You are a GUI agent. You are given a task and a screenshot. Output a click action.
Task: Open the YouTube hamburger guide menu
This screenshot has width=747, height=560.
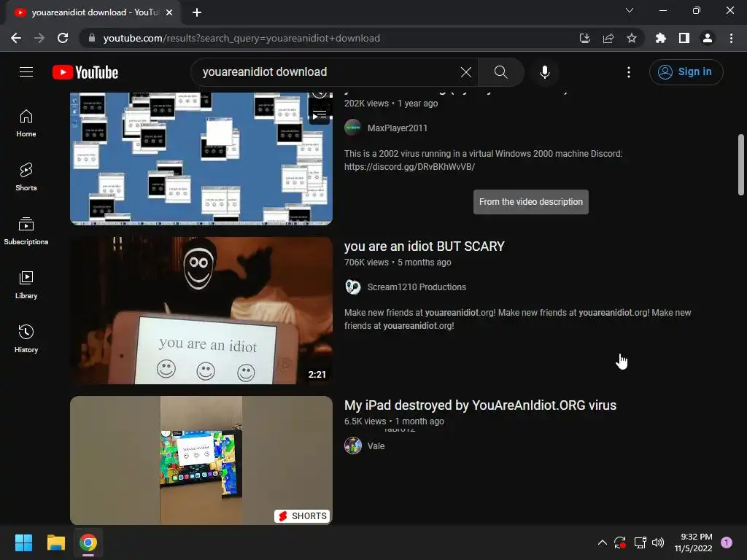(x=26, y=72)
